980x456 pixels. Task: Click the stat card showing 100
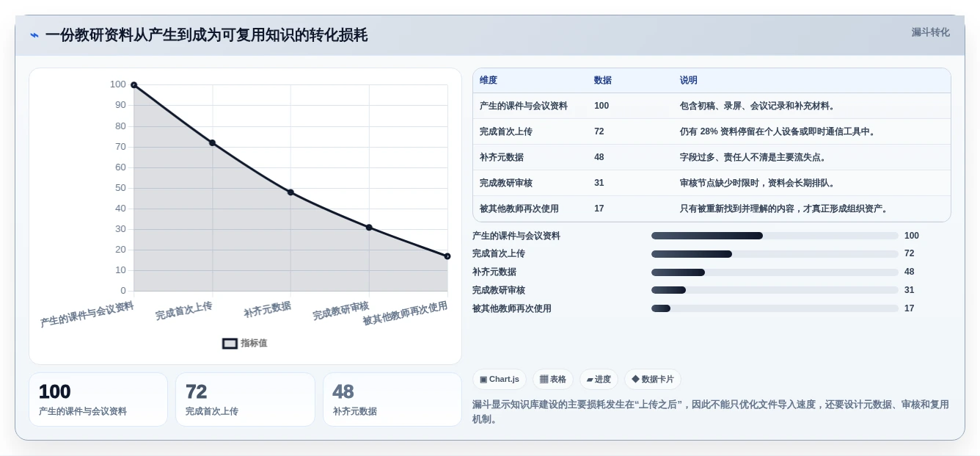[x=98, y=399]
